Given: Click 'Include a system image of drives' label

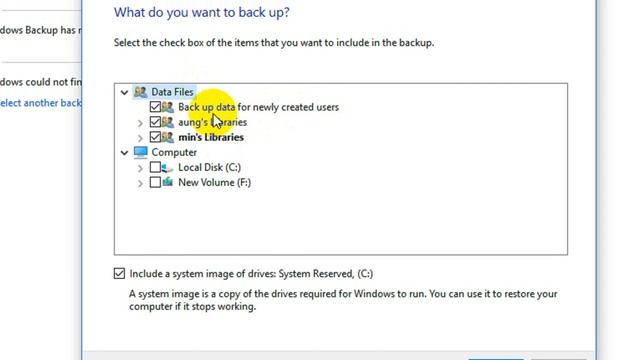Looking at the screenshot, I should [x=251, y=273].
